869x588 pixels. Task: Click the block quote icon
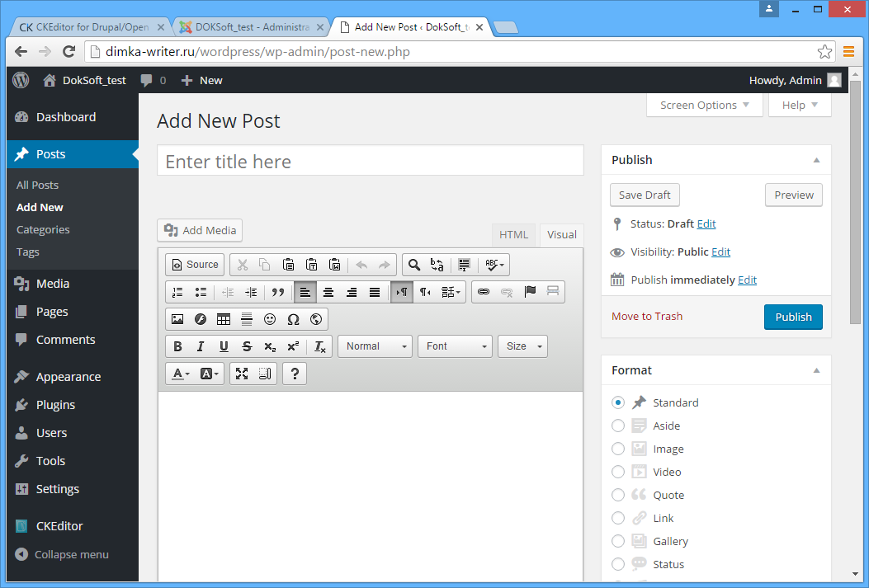coord(278,292)
